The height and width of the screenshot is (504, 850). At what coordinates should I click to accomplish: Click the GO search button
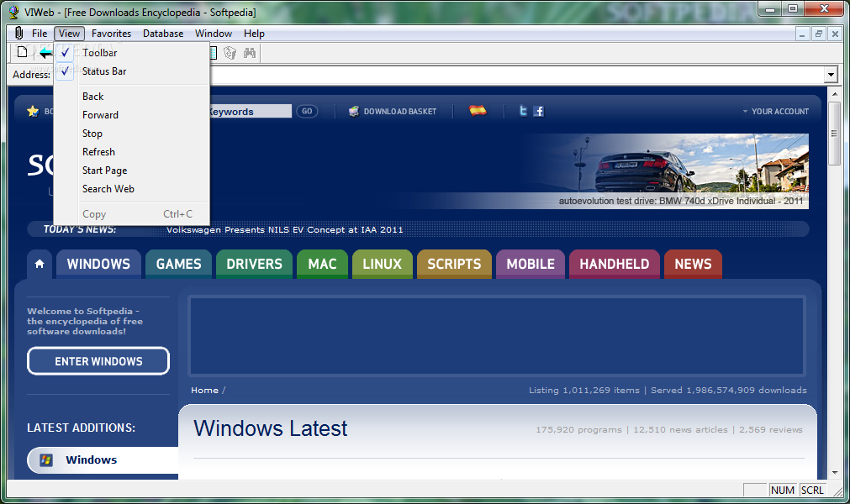[x=307, y=111]
